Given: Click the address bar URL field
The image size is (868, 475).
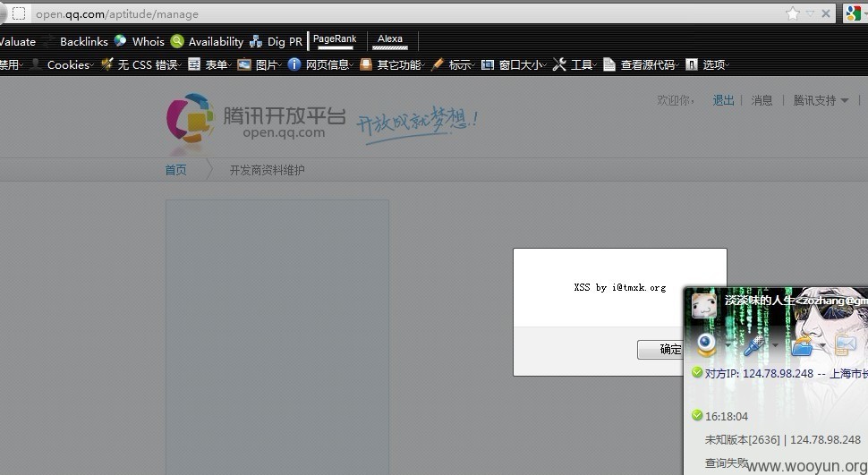Looking at the screenshot, I should (x=407, y=13).
